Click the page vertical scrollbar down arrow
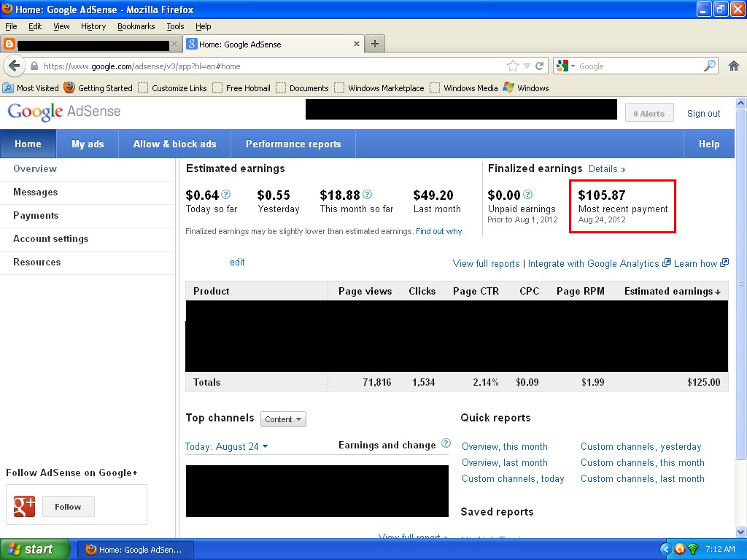The image size is (747, 560). 740,532
